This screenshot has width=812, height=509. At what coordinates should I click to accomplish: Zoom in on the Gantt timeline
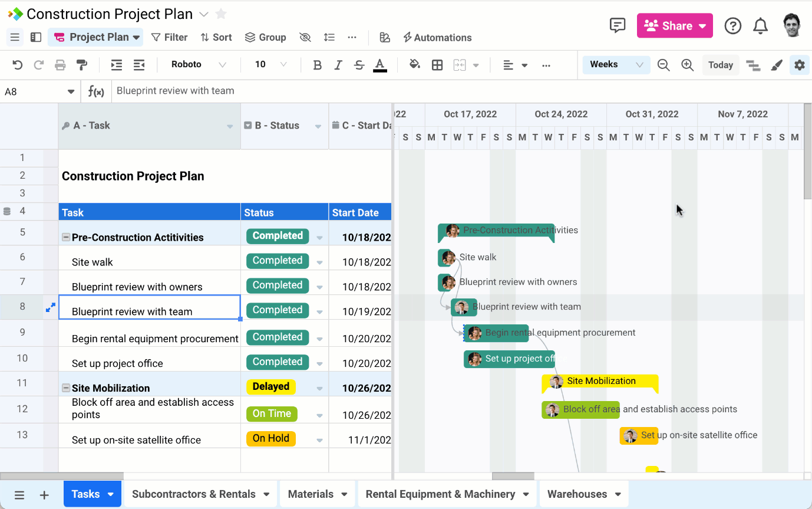click(x=688, y=65)
